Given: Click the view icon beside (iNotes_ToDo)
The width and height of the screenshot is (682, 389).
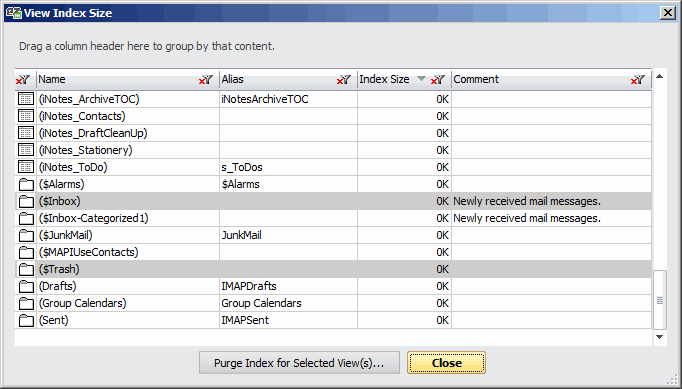Looking at the screenshot, I should pos(26,167).
